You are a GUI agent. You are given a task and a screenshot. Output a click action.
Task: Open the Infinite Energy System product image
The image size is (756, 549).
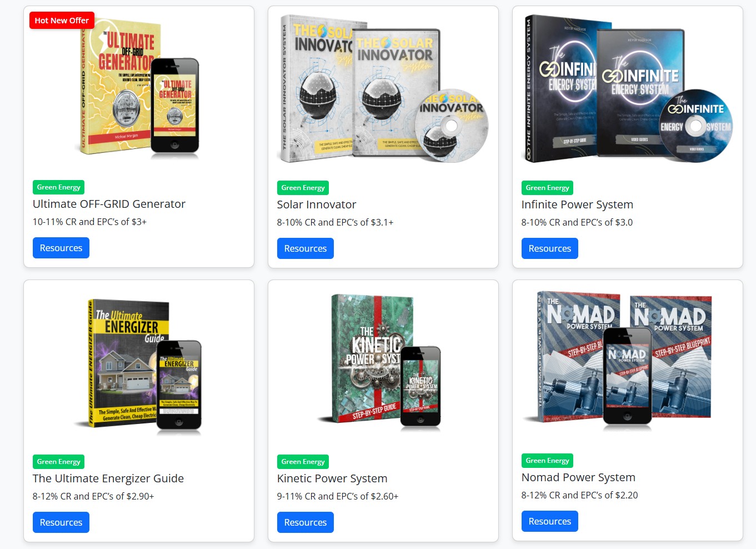[628, 89]
